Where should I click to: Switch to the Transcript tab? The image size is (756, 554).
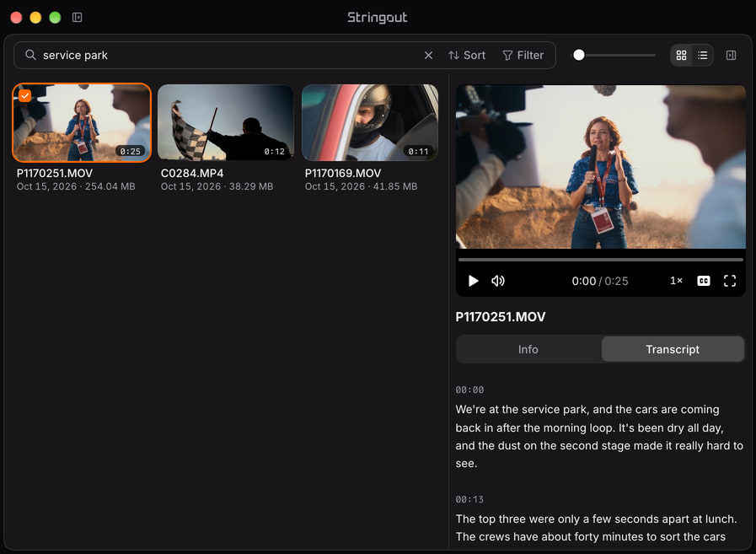coord(673,349)
